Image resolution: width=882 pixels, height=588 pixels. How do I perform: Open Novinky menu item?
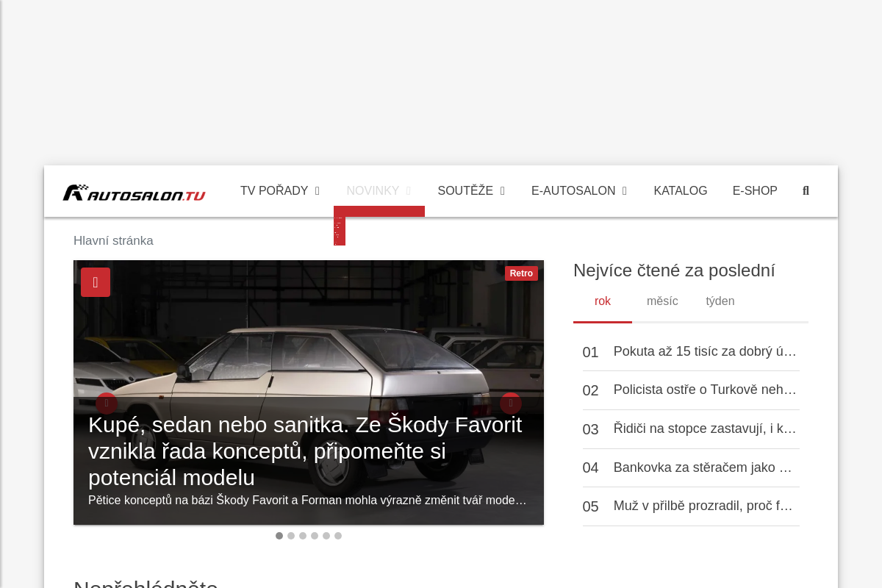(373, 191)
